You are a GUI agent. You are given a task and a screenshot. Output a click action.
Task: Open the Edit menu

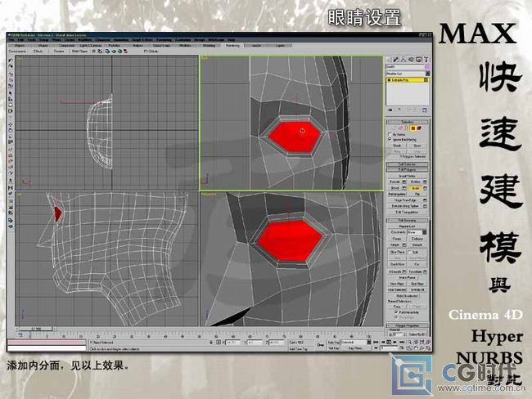pyautogui.click(x=21, y=40)
